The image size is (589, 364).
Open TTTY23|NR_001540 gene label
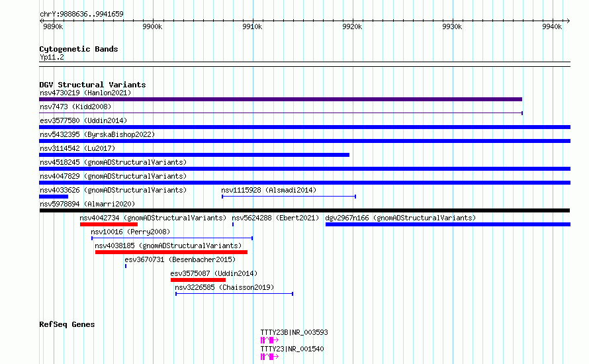[x=292, y=349]
